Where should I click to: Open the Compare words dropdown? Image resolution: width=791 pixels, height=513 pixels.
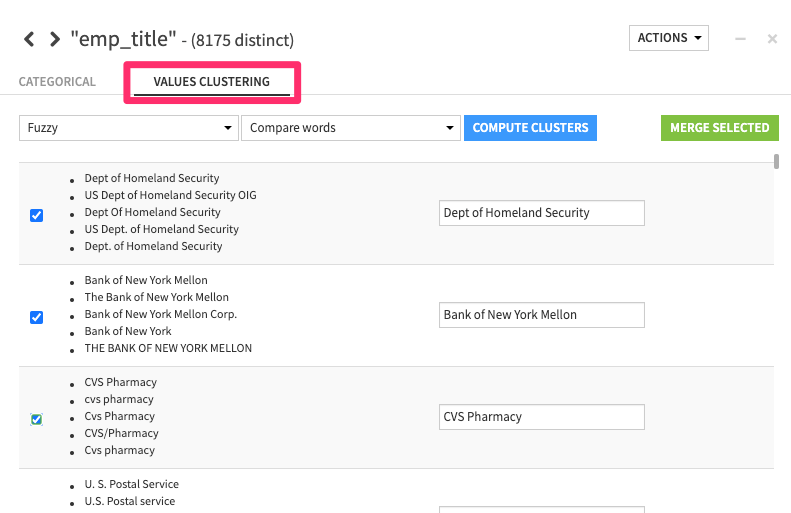tap(350, 128)
